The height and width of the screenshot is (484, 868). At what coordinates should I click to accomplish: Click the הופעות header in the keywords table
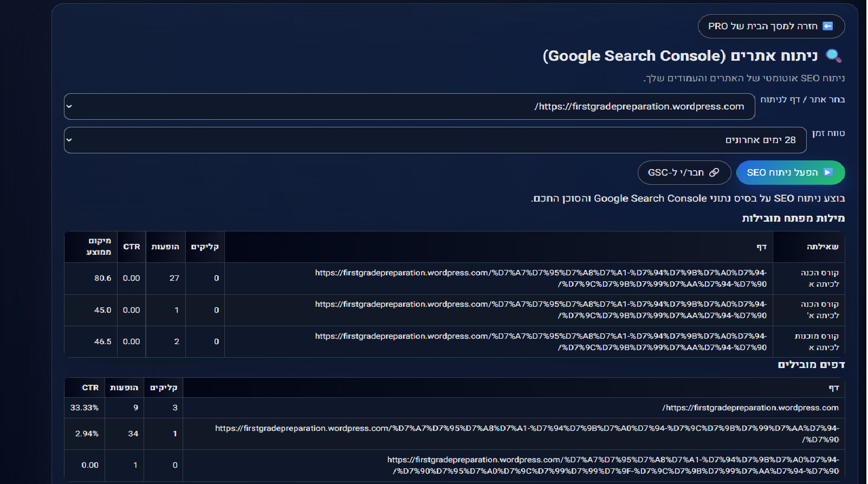pos(165,247)
